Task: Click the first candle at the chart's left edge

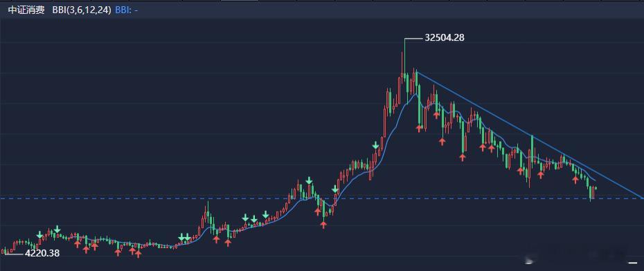Action: click(x=3, y=250)
